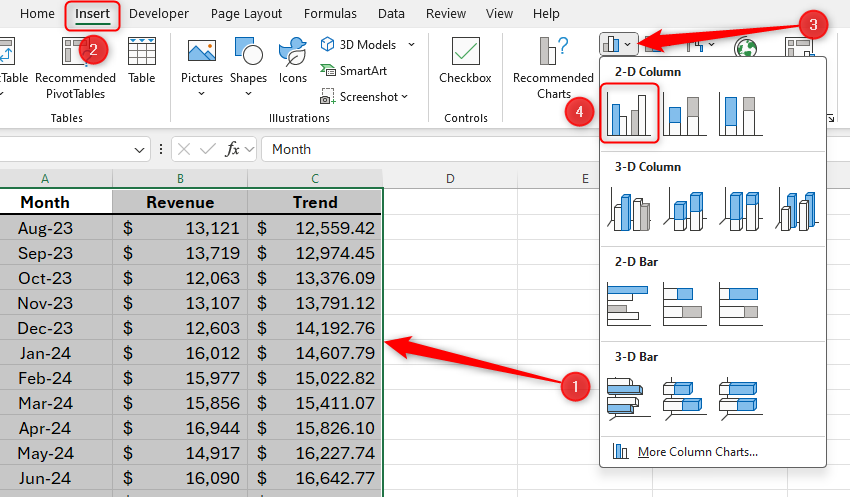This screenshot has height=497, width=850.
Task: Open the Insert Column or Bar Chart dropdown
Action: tap(618, 44)
